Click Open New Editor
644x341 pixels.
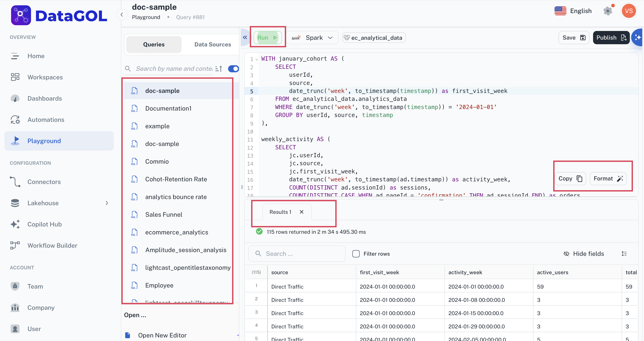tap(162, 335)
